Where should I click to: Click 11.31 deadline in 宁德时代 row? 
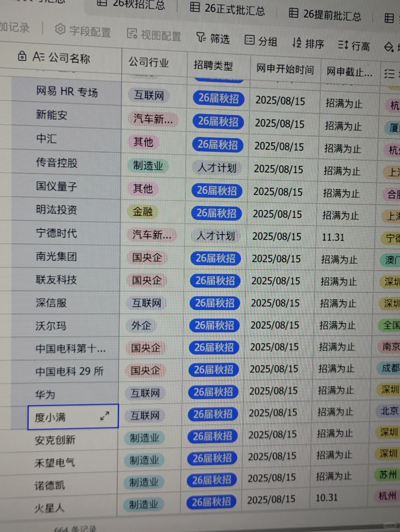pos(333,237)
